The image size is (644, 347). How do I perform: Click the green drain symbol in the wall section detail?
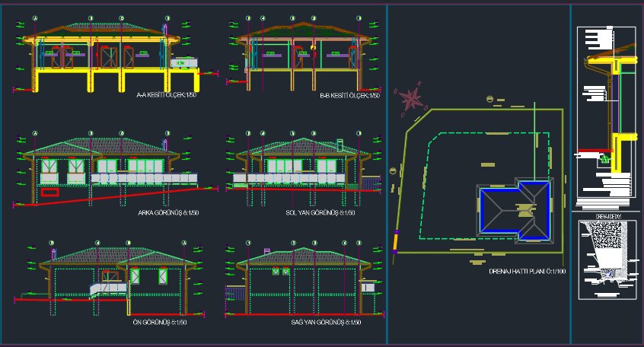604,158
